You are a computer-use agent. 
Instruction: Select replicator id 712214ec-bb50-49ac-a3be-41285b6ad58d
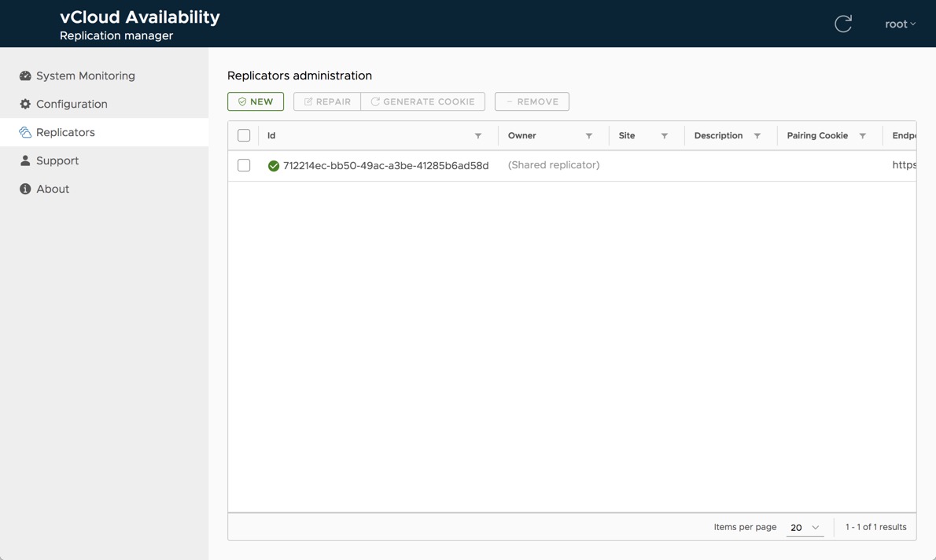[x=385, y=165]
